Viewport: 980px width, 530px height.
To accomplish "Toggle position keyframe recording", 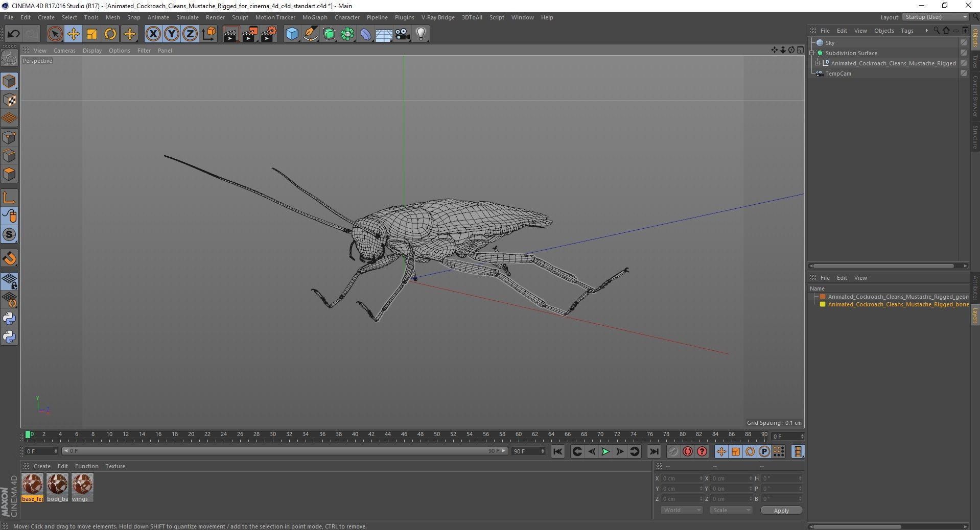I will point(721,451).
